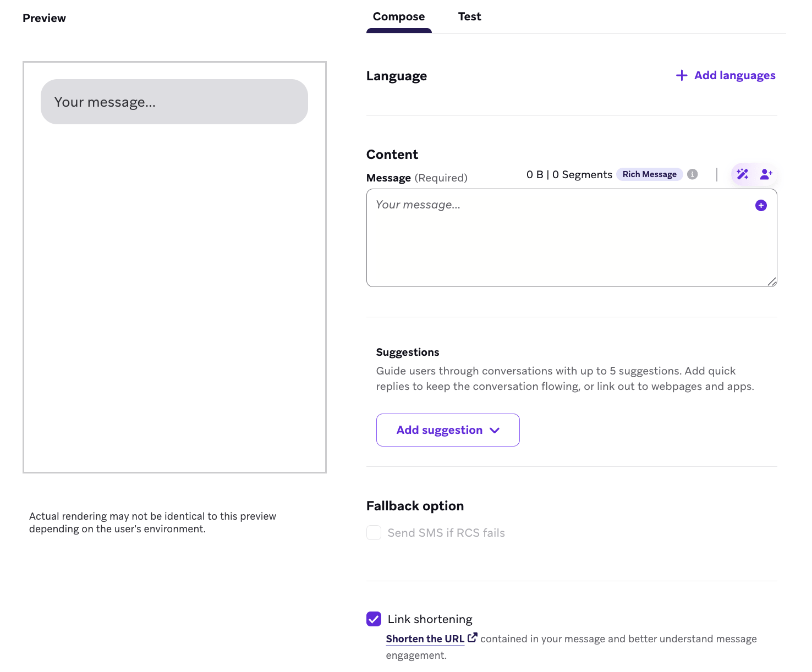Grab the resize handle of the message box

(x=772, y=282)
